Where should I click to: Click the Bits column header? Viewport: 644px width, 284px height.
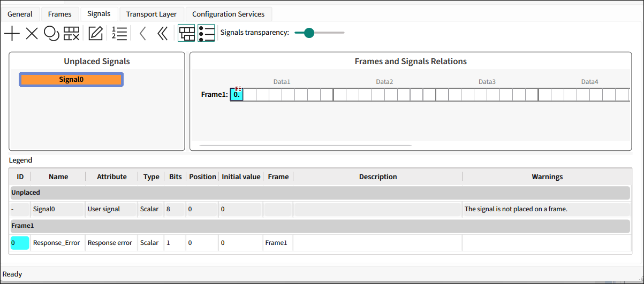[x=176, y=176]
